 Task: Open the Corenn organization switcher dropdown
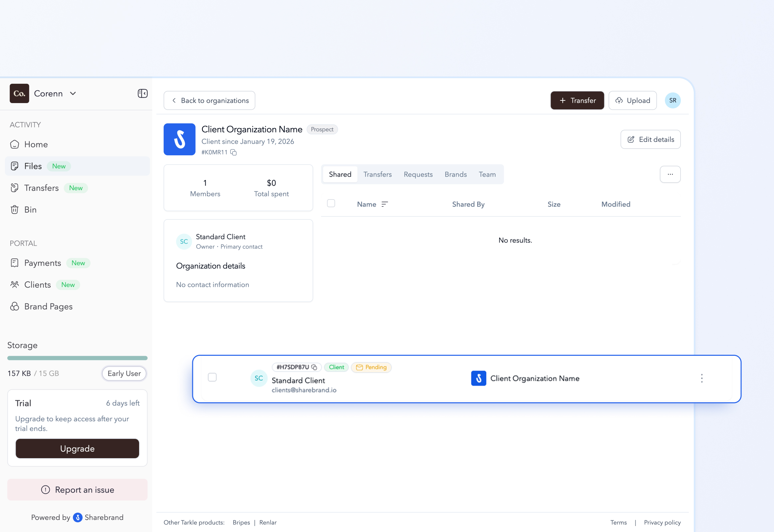[73, 93]
